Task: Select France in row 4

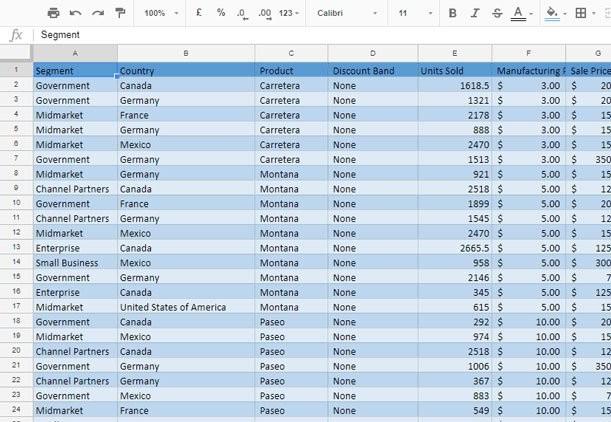Action: [186, 115]
